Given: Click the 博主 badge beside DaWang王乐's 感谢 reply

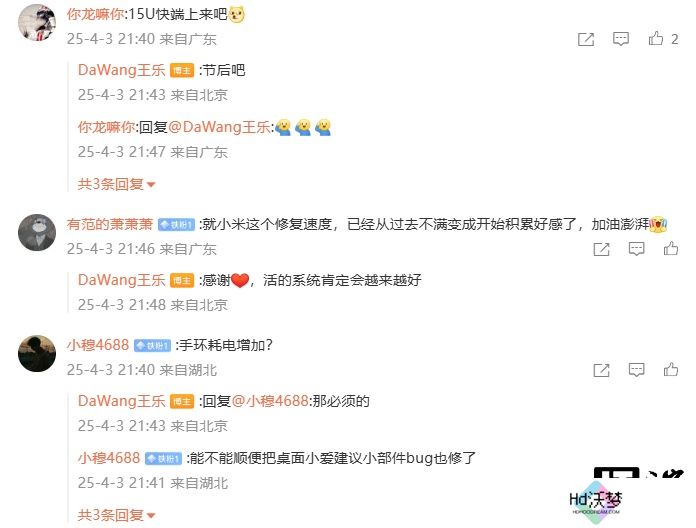Looking at the screenshot, I should point(182,281).
